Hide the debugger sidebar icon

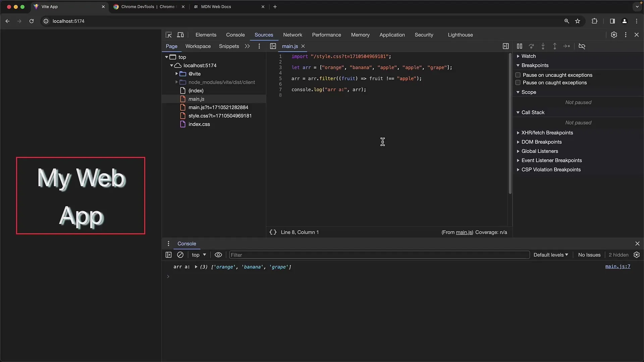506,46
